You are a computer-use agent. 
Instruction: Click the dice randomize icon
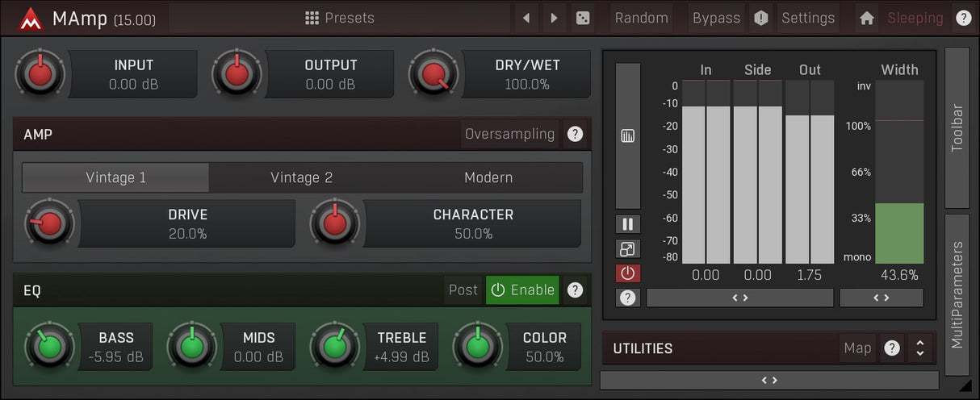581,18
